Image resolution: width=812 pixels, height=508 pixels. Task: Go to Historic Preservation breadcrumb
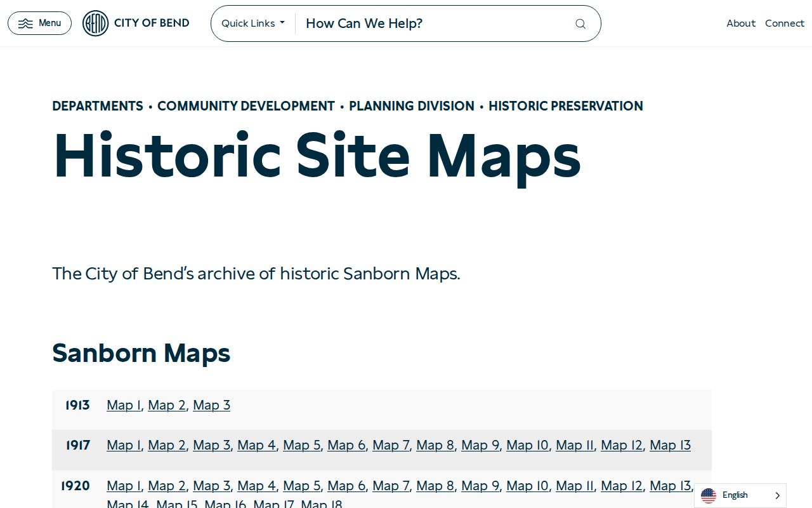pos(566,106)
